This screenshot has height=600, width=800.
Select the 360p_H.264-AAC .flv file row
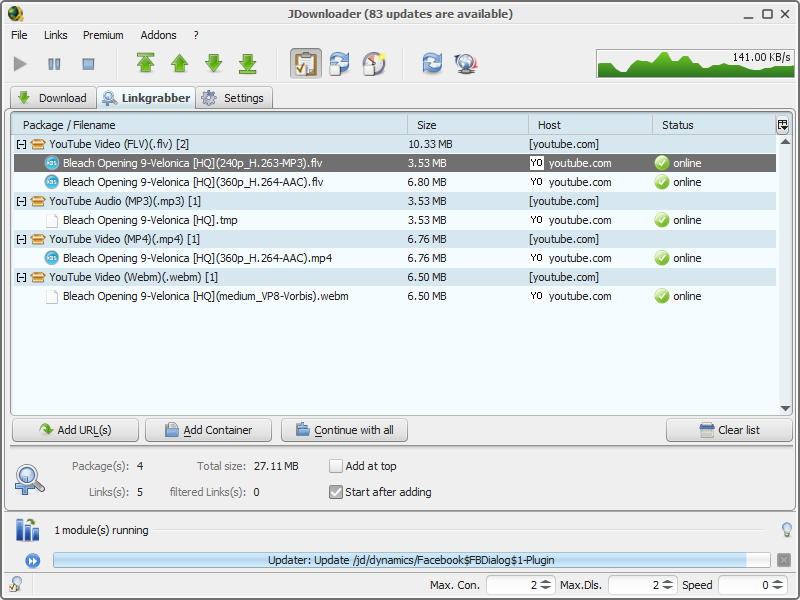click(395, 182)
